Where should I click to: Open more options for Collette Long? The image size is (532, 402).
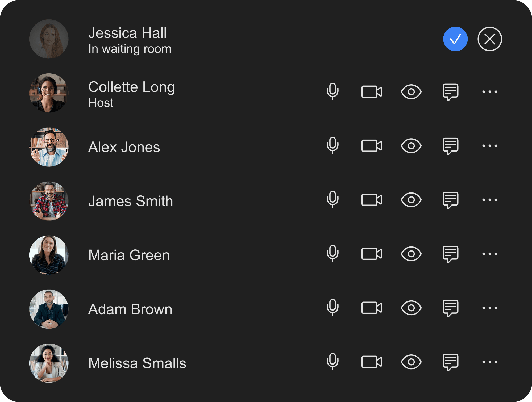(489, 92)
